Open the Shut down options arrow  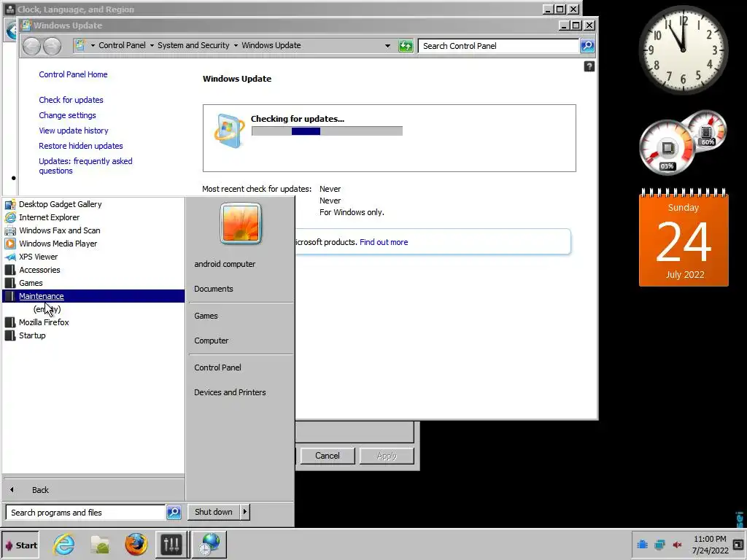[x=245, y=512]
